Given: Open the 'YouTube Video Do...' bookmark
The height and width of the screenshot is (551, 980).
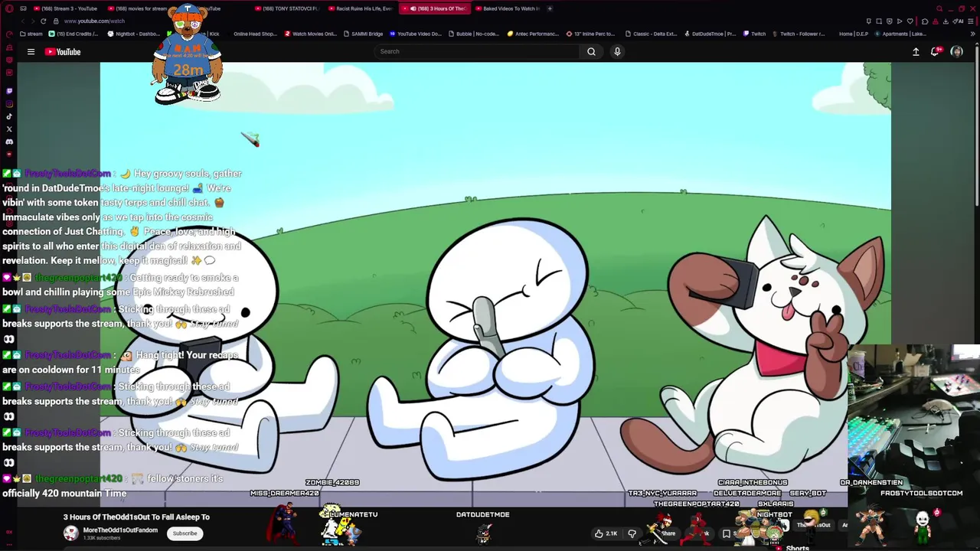Looking at the screenshot, I should click(416, 34).
